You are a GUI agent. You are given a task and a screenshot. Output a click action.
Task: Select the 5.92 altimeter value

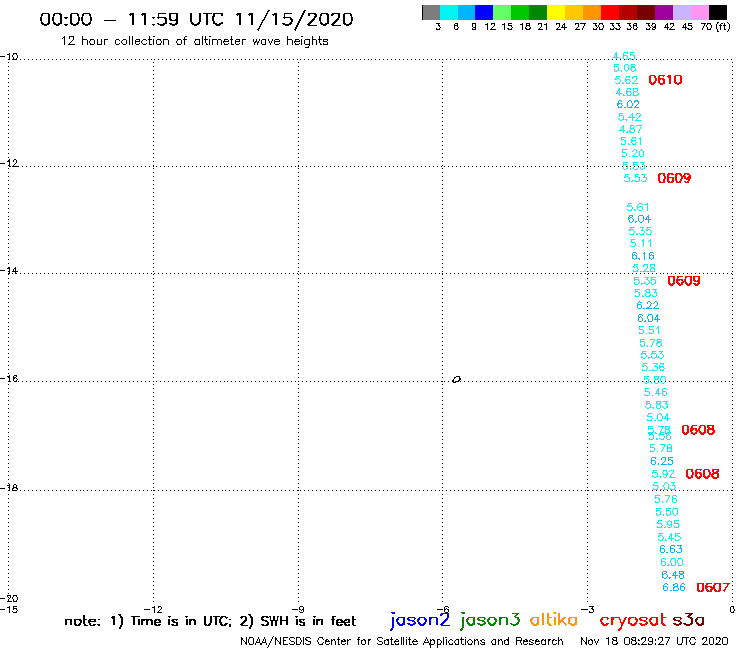pyautogui.click(x=663, y=474)
